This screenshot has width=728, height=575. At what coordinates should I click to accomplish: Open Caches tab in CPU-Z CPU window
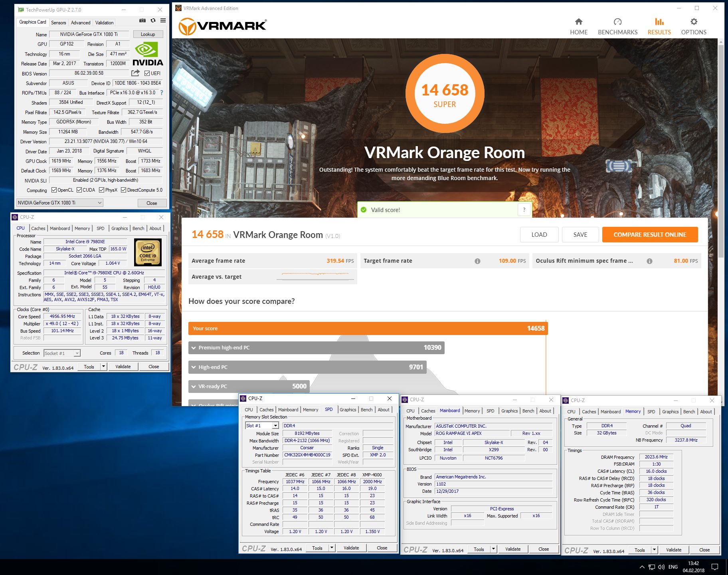click(38, 228)
